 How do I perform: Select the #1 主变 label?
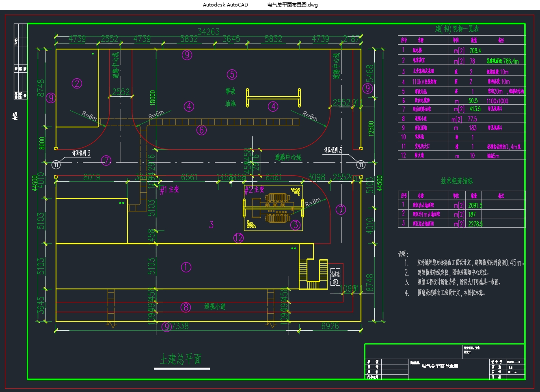pyautogui.click(x=169, y=190)
